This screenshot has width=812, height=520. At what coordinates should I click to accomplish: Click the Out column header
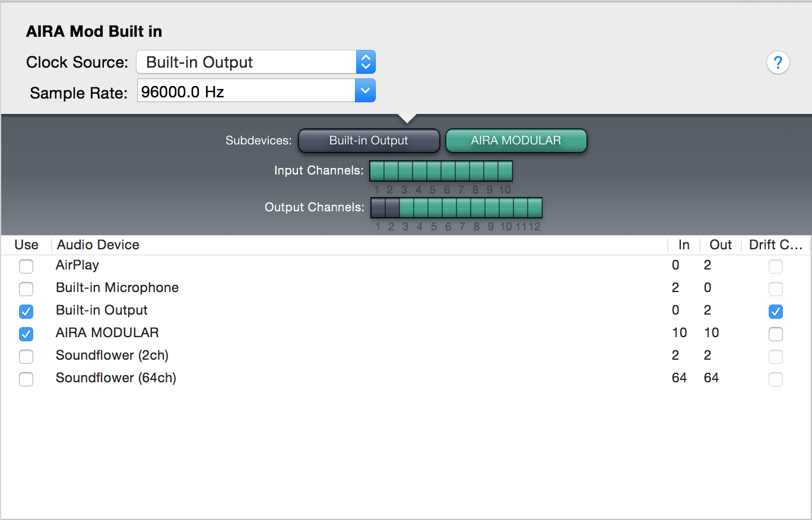click(x=721, y=245)
